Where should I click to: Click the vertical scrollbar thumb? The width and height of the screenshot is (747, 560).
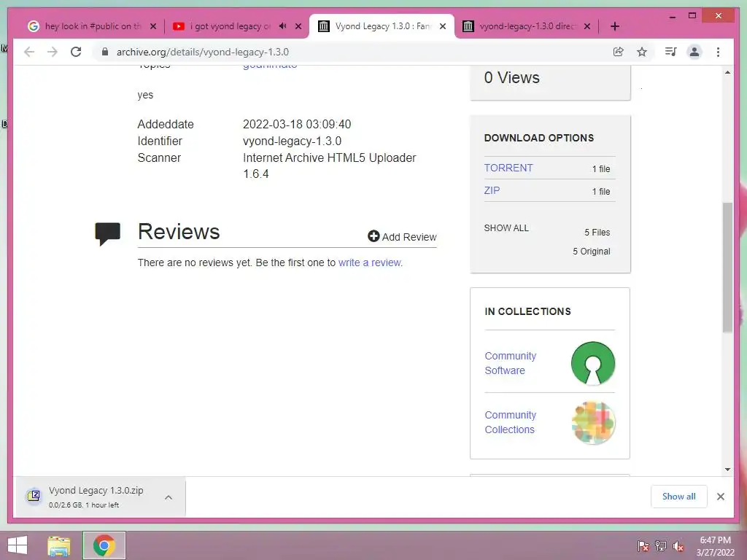(727, 267)
